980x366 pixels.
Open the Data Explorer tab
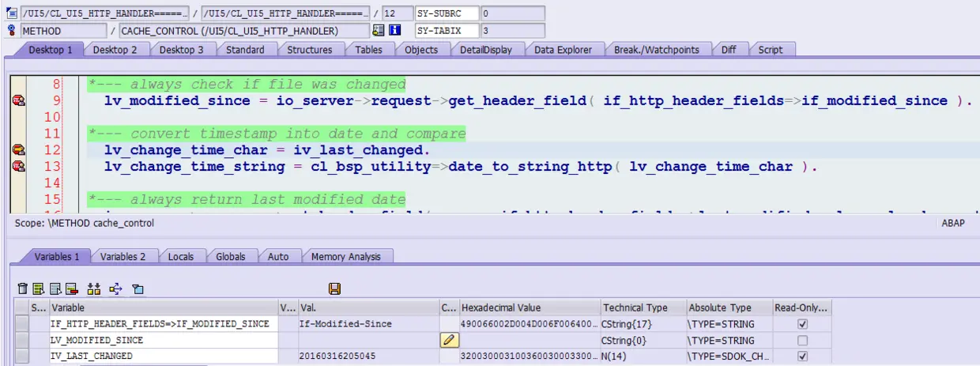click(x=563, y=49)
